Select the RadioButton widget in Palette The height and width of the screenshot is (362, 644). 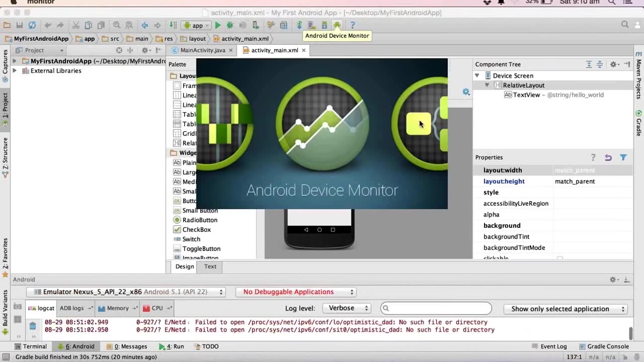195,220
